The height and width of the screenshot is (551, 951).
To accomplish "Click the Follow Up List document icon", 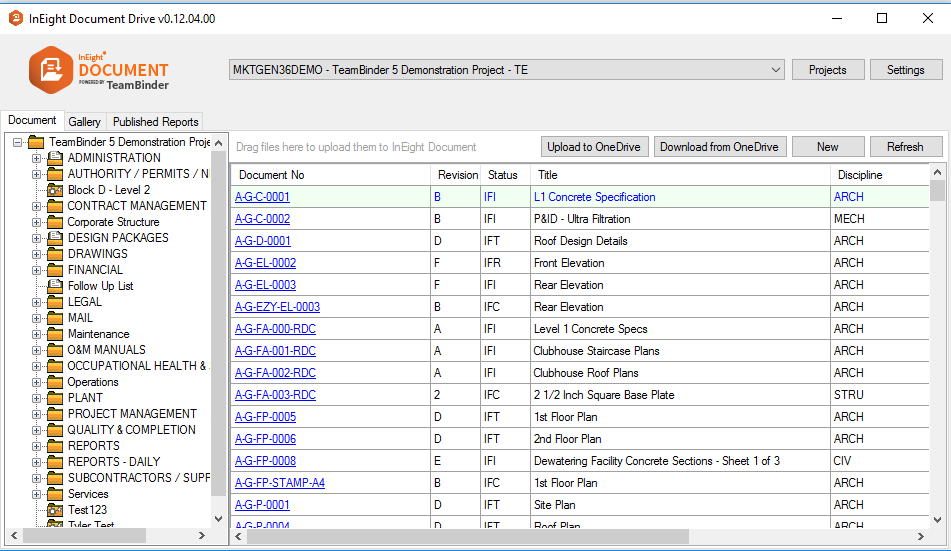I will pos(55,286).
